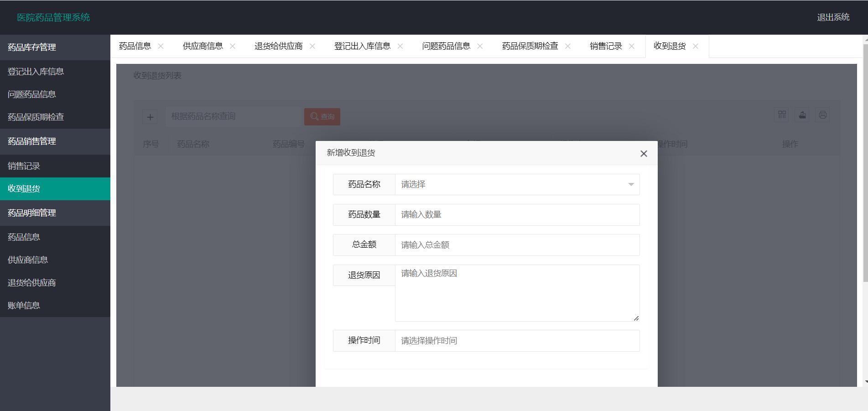Click the page vertical scrollbar
Viewport: 868px width, 411px height.
865,164
